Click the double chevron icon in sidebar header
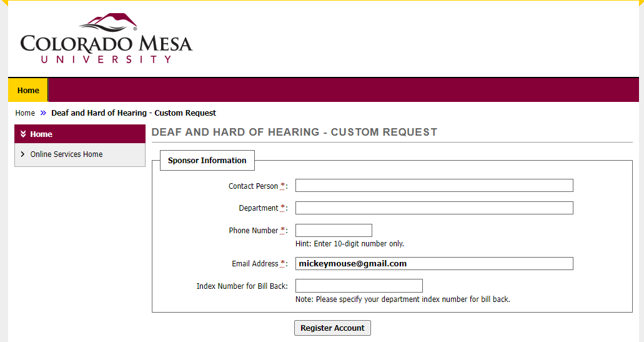 (x=23, y=134)
